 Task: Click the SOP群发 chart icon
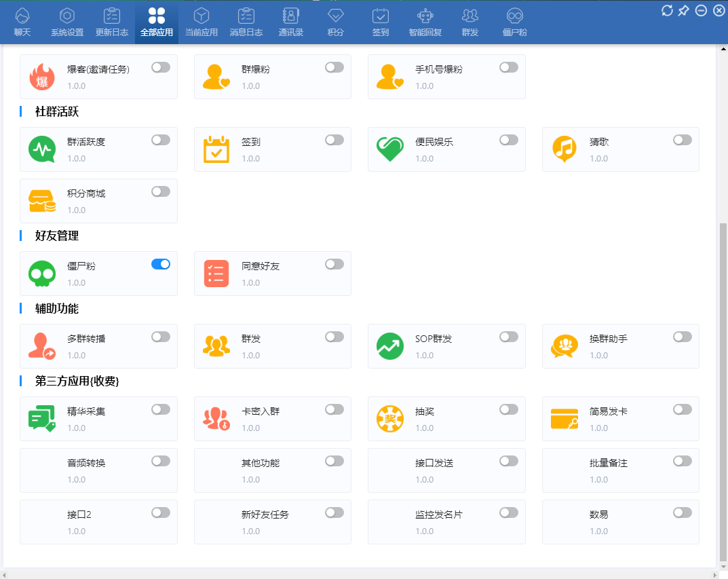pyautogui.click(x=390, y=345)
